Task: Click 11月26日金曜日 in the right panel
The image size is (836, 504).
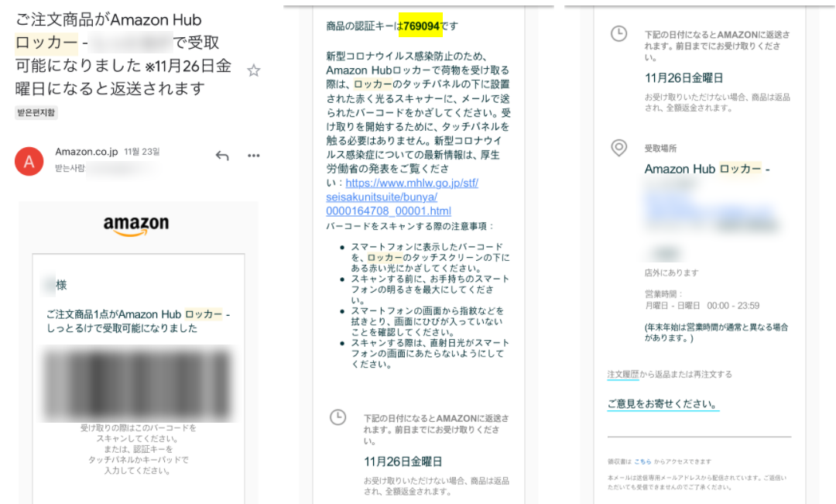Action: coord(684,78)
